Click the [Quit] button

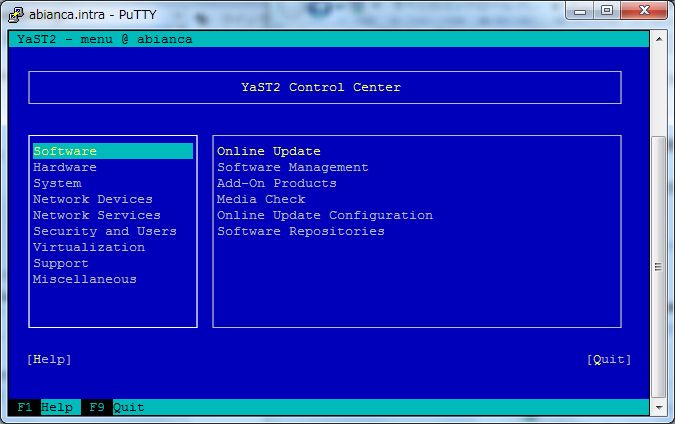pos(609,359)
